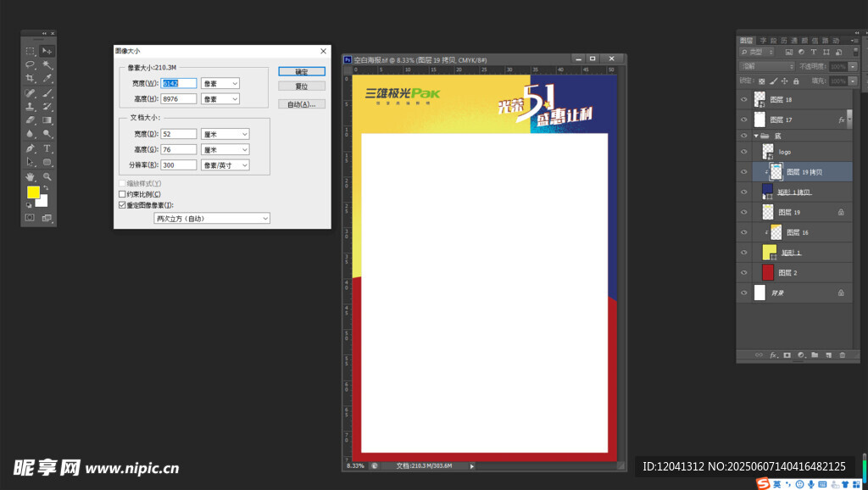Select the Lasso tool
This screenshot has height=490, width=868.
point(30,64)
